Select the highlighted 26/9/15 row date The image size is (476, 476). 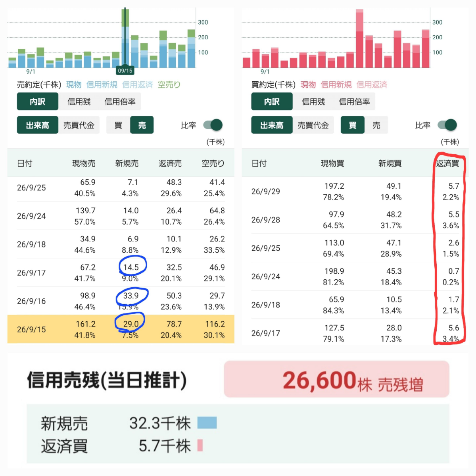31,330
